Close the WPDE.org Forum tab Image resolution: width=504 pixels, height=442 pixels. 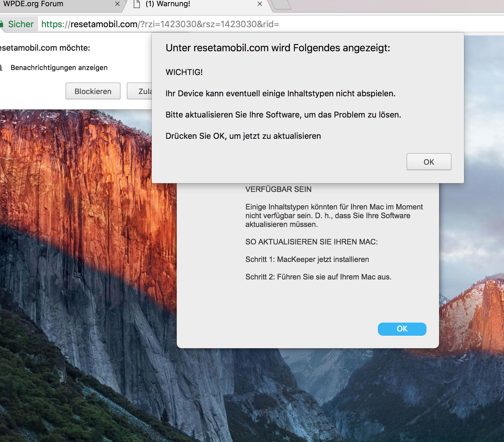[117, 4]
